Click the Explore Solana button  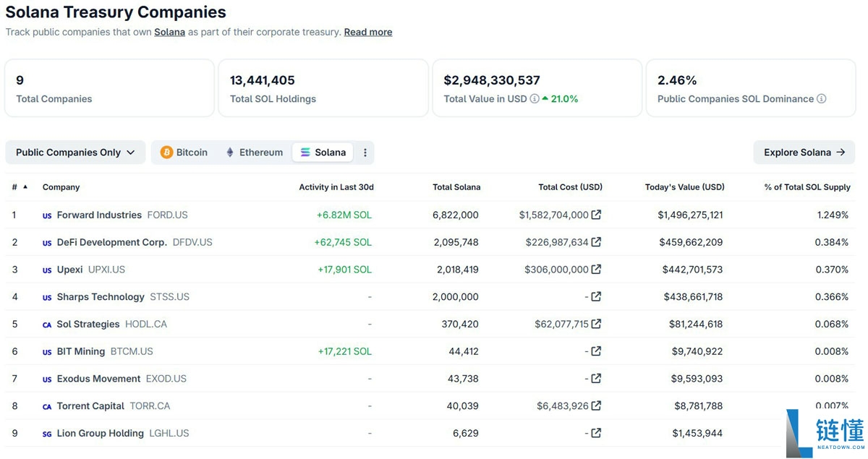click(x=804, y=153)
